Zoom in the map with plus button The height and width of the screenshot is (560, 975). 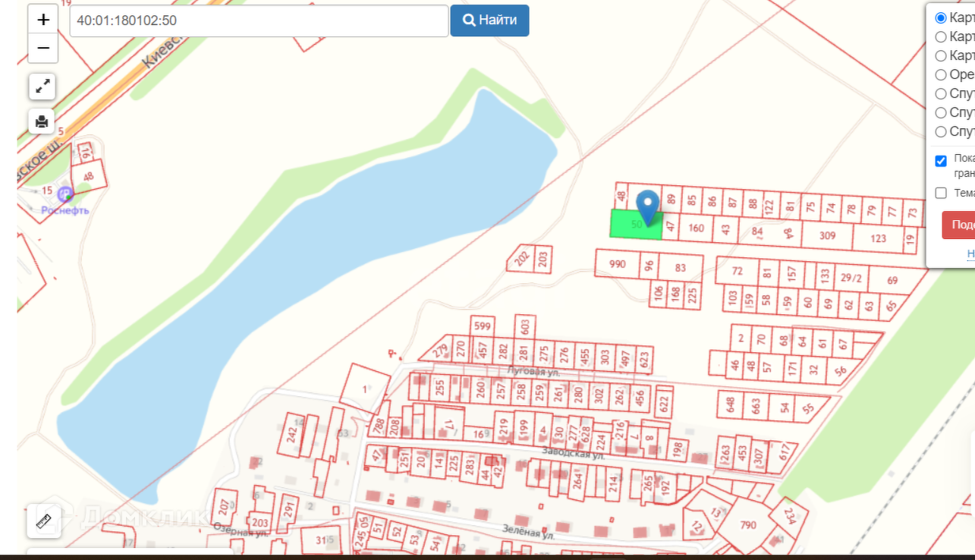tap(43, 20)
